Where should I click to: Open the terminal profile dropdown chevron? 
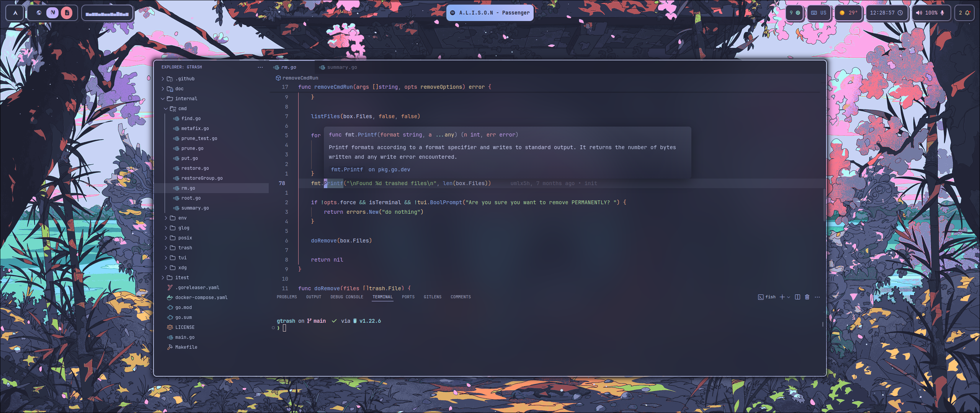789,297
